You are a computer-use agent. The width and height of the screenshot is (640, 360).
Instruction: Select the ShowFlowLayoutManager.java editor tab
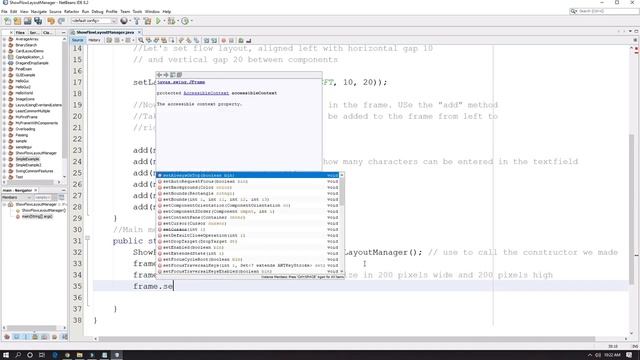click(105, 32)
